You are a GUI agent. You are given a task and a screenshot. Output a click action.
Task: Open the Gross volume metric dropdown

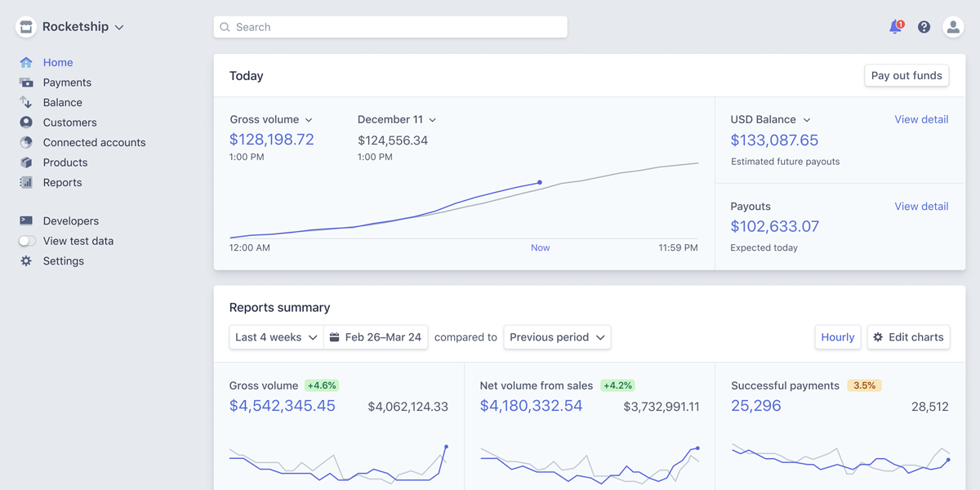coord(270,119)
